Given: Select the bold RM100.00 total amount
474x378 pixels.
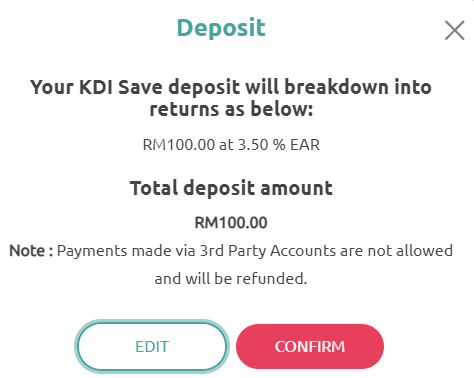Looking at the screenshot, I should click(x=231, y=223).
